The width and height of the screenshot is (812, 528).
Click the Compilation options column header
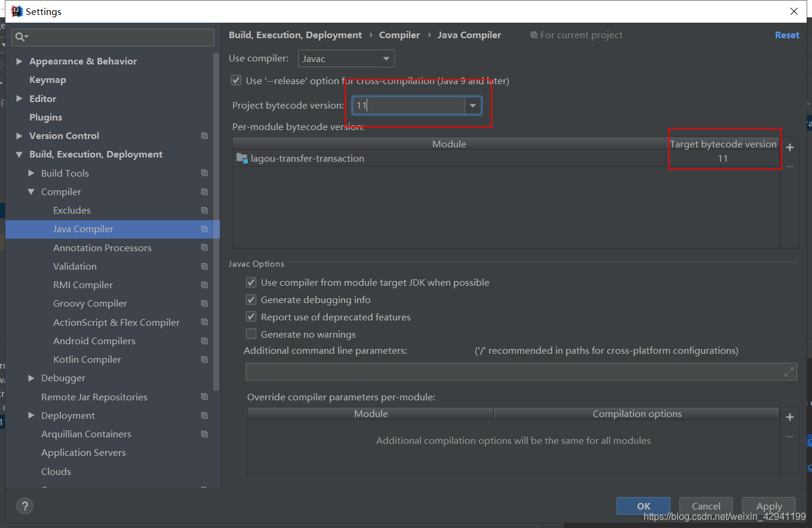[637, 413]
